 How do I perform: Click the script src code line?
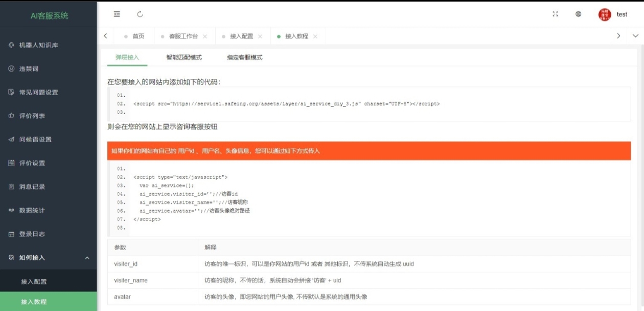point(286,103)
